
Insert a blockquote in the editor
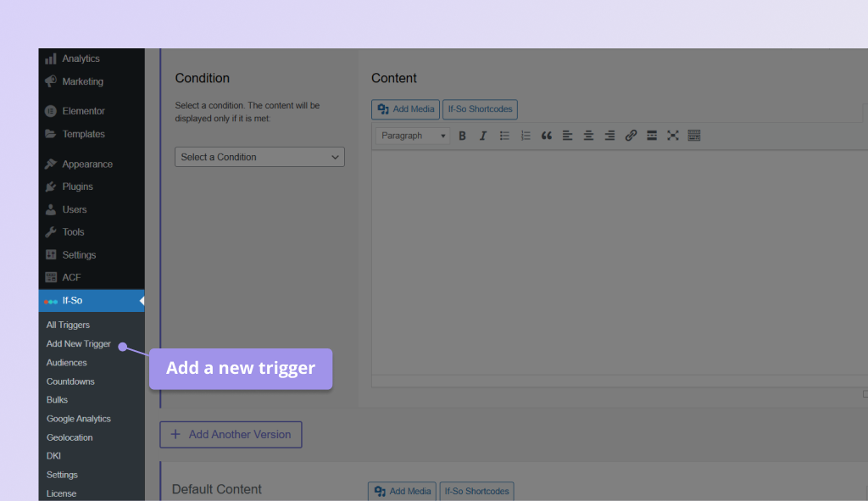(x=546, y=135)
